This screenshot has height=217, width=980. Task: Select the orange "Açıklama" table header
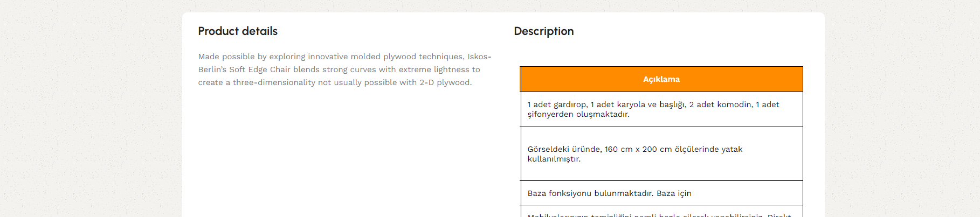[661, 79]
